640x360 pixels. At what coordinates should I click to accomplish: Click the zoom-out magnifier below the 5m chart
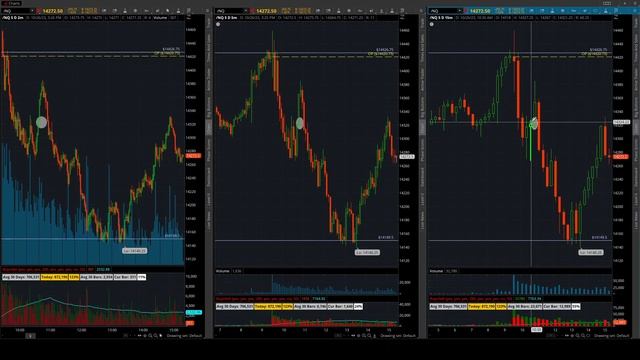point(369,336)
